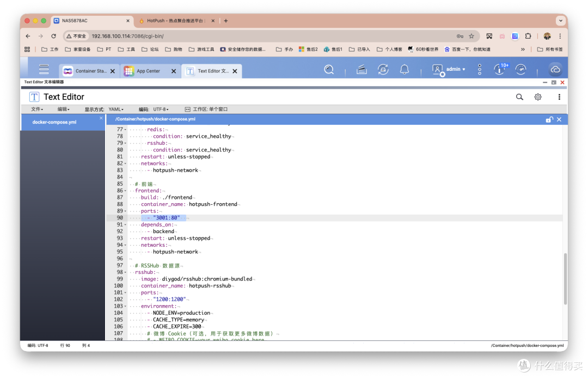Open notifications bell icon
Screen dimensions: 588x378
pos(404,69)
